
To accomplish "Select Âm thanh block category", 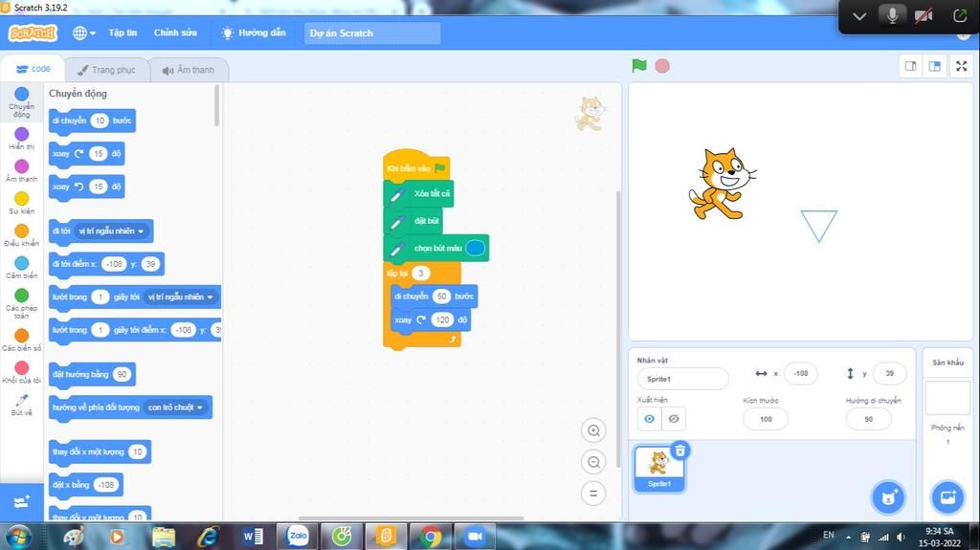I will (21, 170).
